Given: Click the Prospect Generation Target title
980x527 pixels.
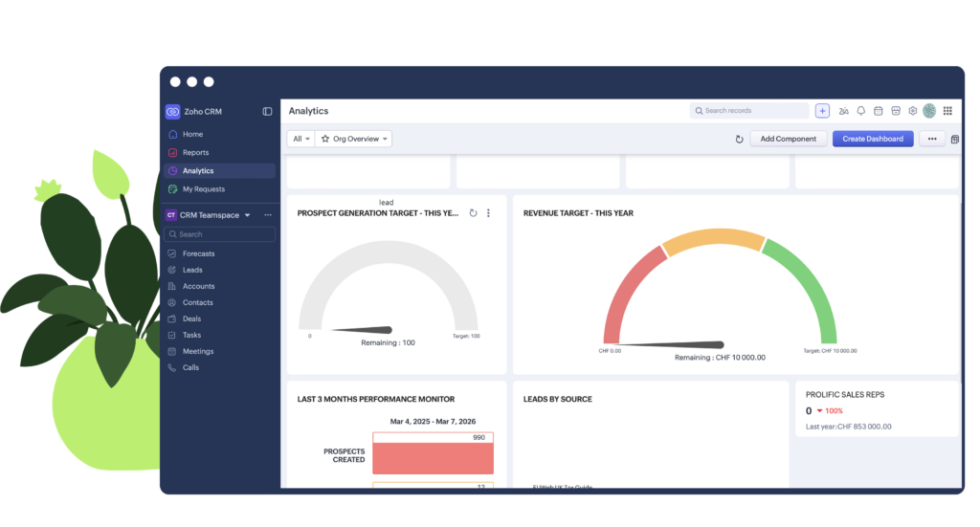Looking at the screenshot, I should coord(377,213).
